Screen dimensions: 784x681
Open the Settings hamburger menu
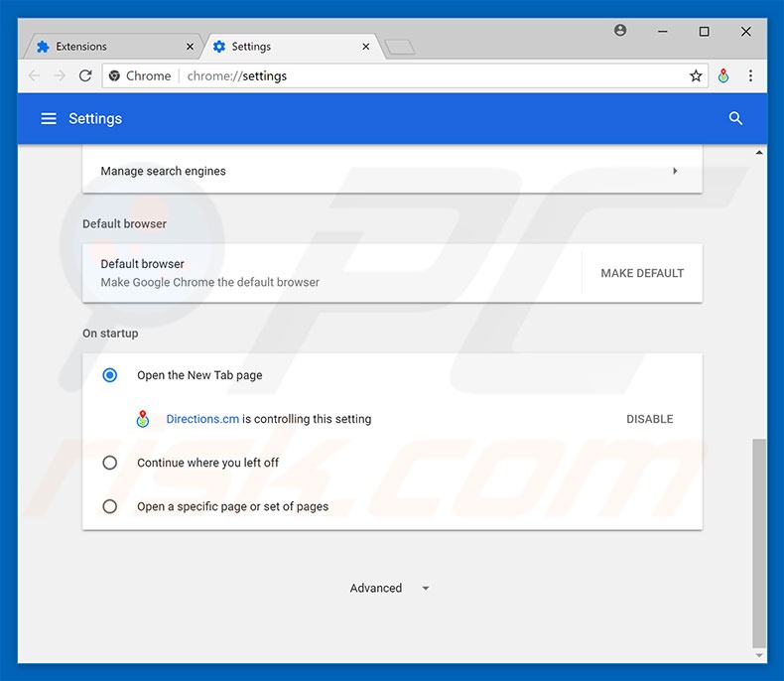(49, 118)
